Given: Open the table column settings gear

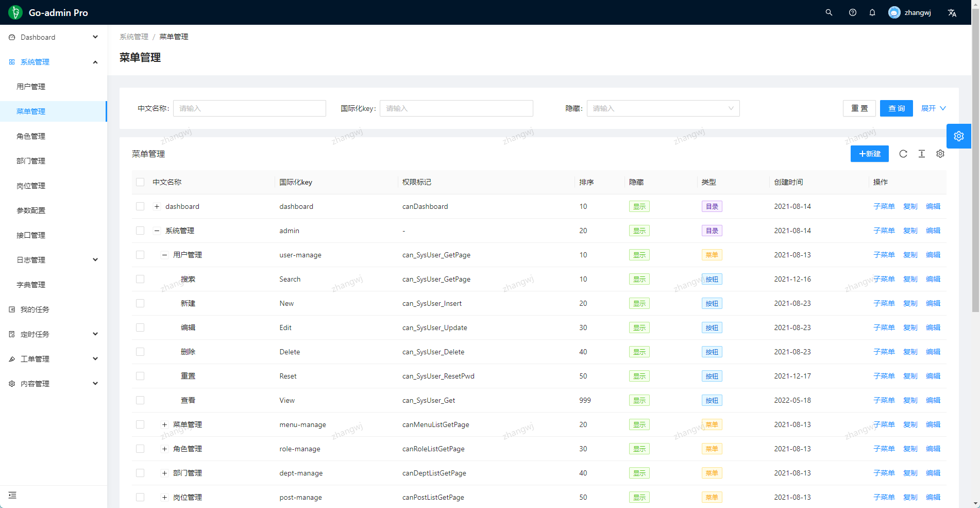Looking at the screenshot, I should 940,154.
